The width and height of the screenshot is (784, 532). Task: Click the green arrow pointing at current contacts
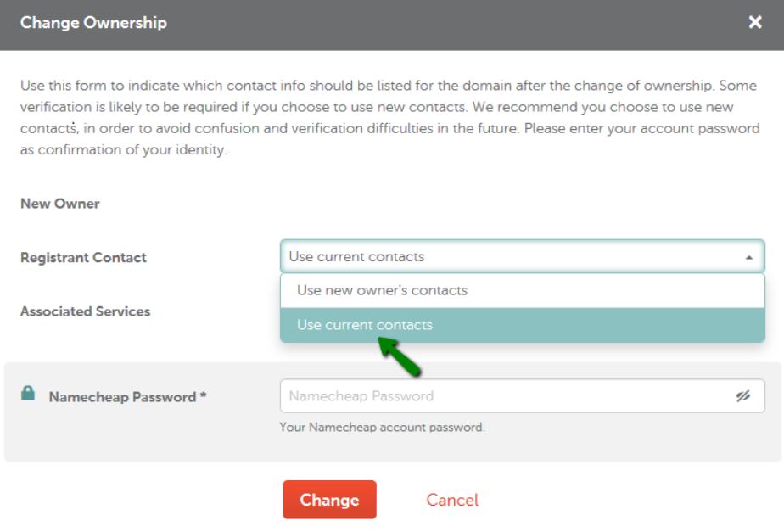399,356
